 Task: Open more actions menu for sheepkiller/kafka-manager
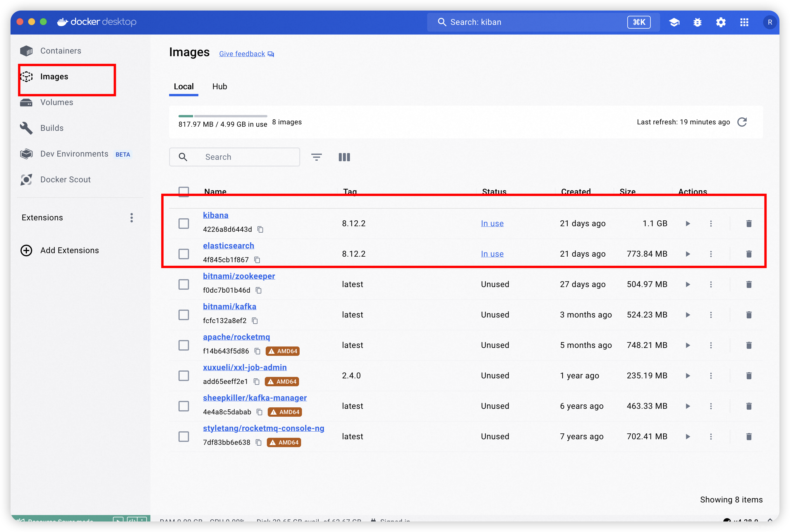tap(711, 406)
